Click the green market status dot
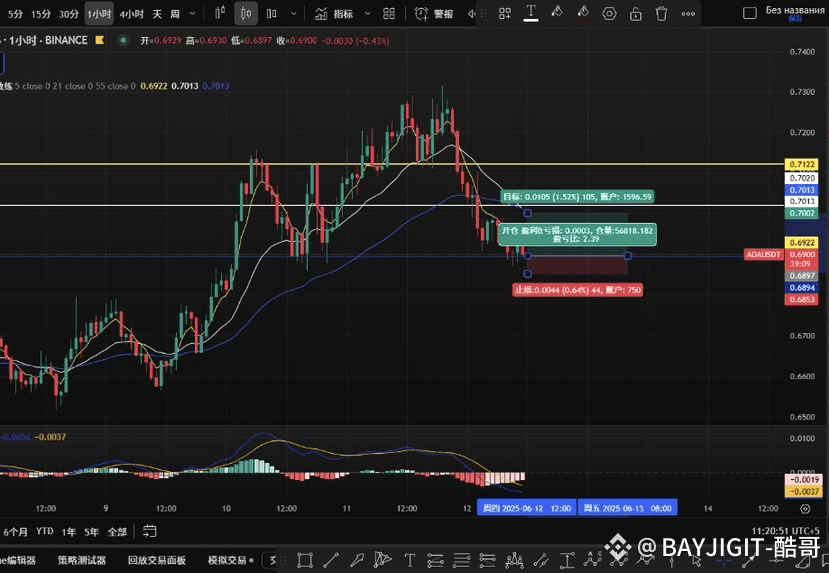This screenshot has width=829, height=573. pos(123,40)
